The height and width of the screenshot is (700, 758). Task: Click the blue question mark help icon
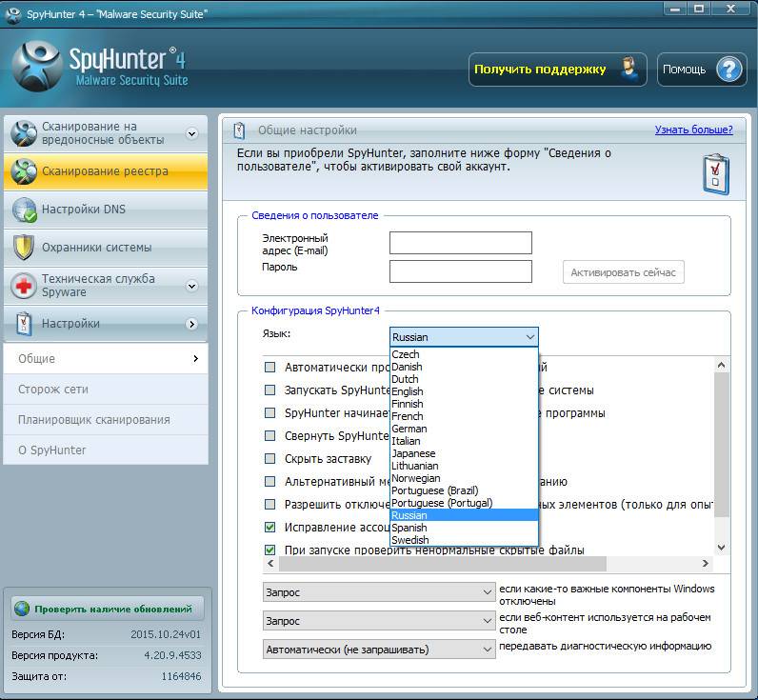pyautogui.click(x=729, y=70)
